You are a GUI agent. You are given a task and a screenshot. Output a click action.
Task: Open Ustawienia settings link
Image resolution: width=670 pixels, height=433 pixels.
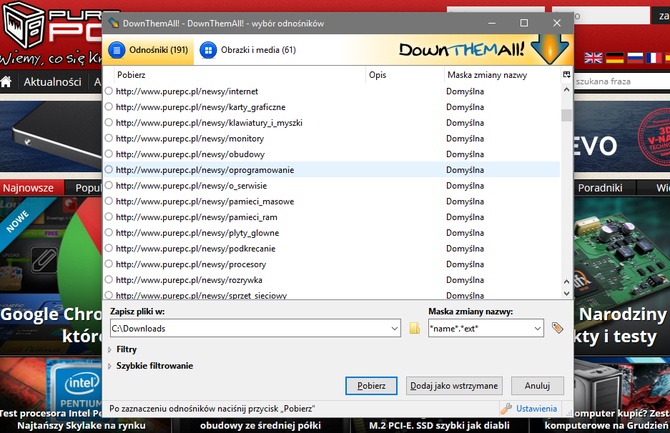point(536,409)
